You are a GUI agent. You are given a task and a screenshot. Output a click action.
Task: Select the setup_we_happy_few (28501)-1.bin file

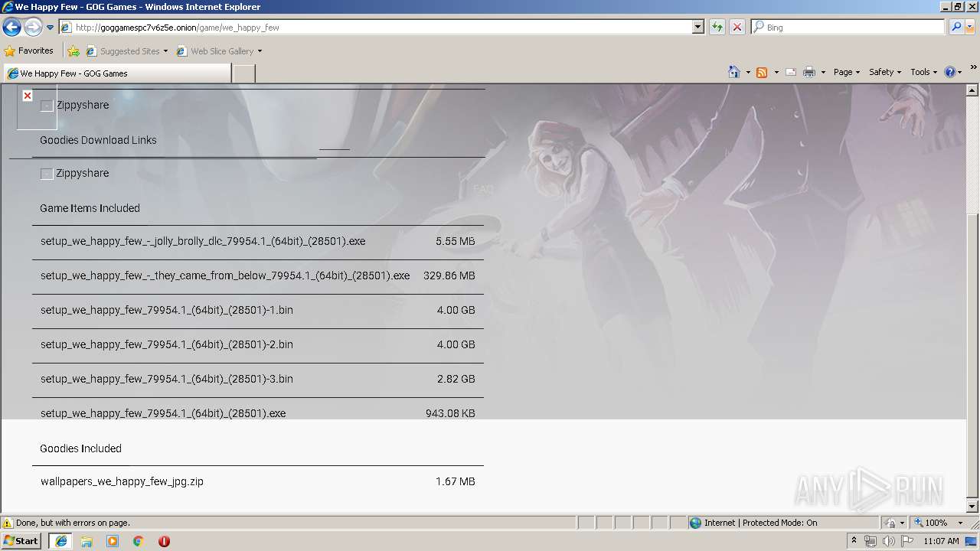point(258,311)
